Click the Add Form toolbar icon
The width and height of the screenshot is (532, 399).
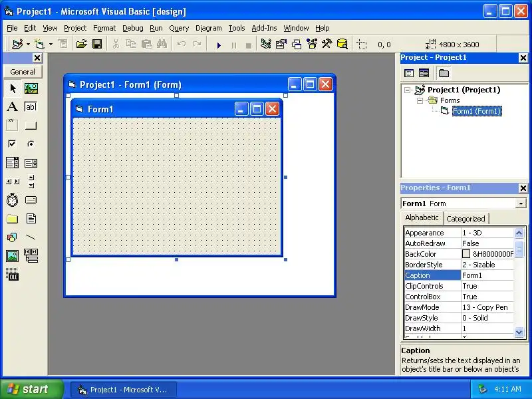click(x=39, y=44)
